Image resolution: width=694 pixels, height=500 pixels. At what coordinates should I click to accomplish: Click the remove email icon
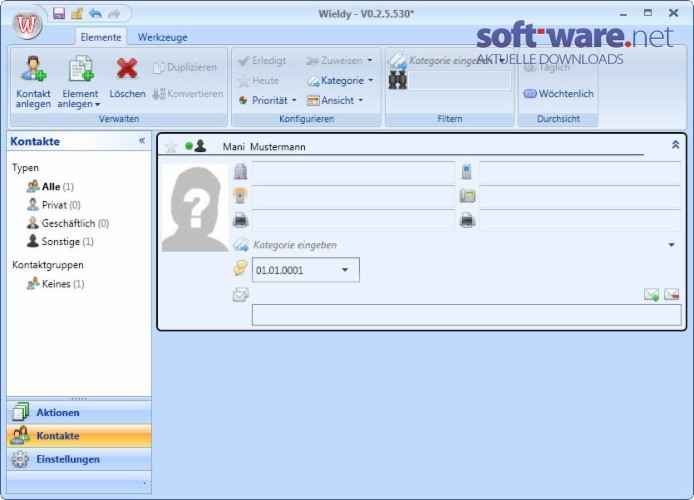click(x=671, y=294)
